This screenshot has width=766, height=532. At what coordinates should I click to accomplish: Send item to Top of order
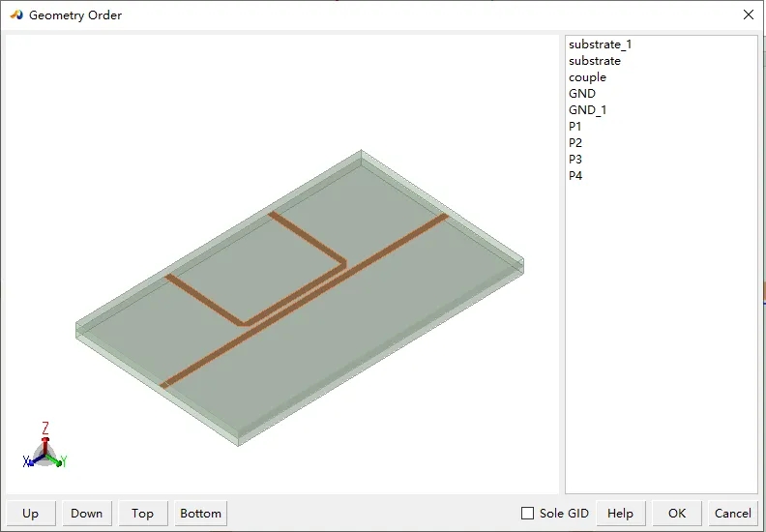142,514
